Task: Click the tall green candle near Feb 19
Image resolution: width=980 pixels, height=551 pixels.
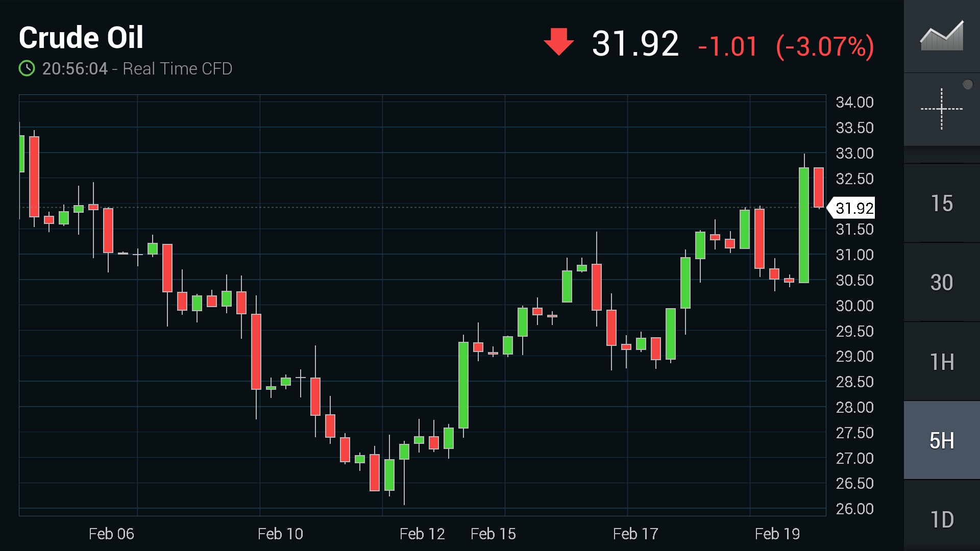Action: [803, 224]
